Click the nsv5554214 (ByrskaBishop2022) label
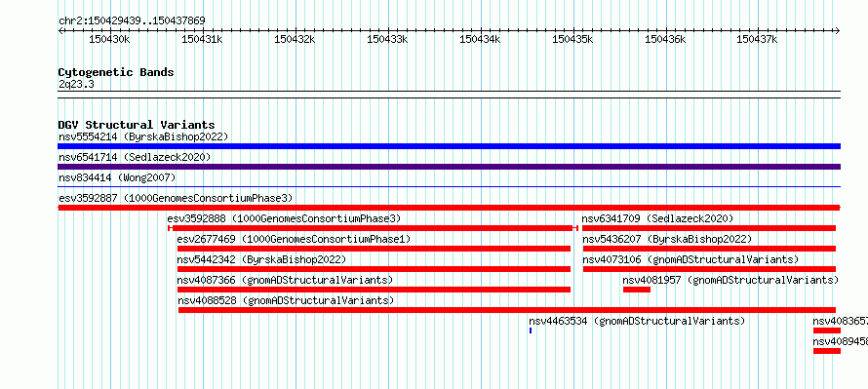This screenshot has width=868, height=389. tap(143, 136)
